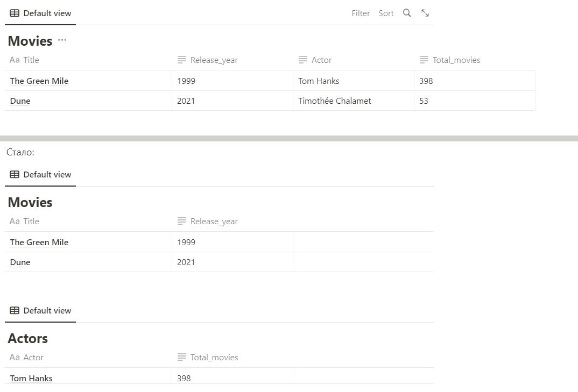Open the Total_movies column header in Movies table

pos(456,60)
